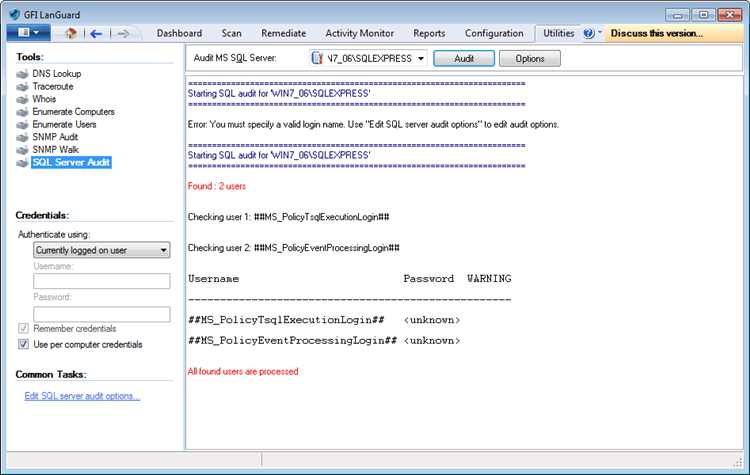750x475 pixels.
Task: Go to Activity Monitor tab
Action: pos(360,33)
